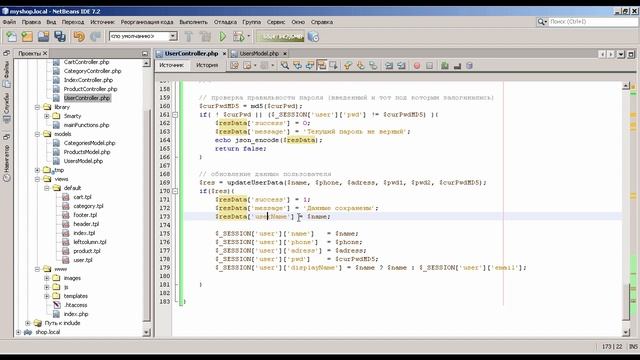Image resolution: width=640 pixels, height=360 pixels.
Task: Open the Источник menu
Action: [102, 22]
